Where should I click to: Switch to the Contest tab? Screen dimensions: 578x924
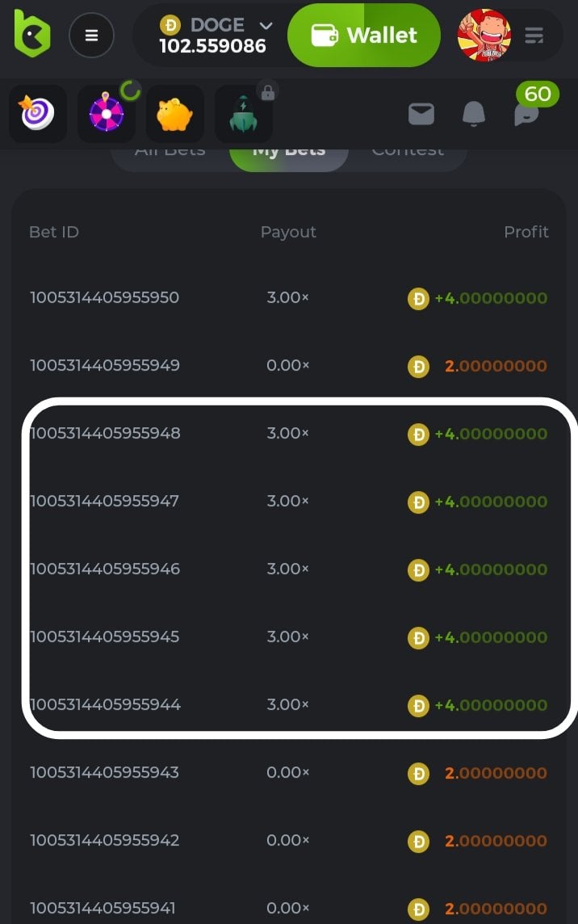pos(408,151)
